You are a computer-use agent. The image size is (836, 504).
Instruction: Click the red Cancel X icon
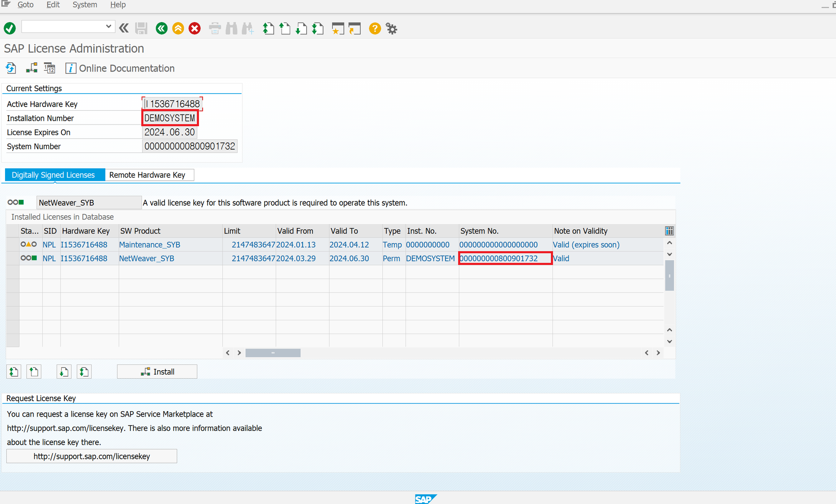pyautogui.click(x=194, y=28)
